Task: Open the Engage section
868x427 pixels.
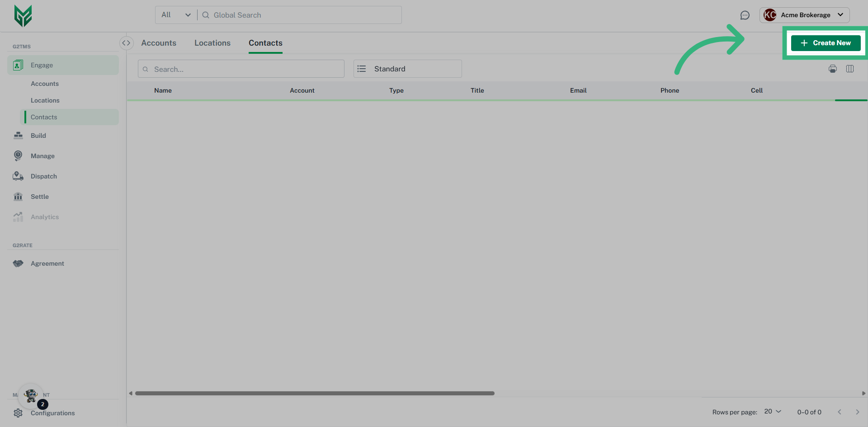Action: [63, 65]
